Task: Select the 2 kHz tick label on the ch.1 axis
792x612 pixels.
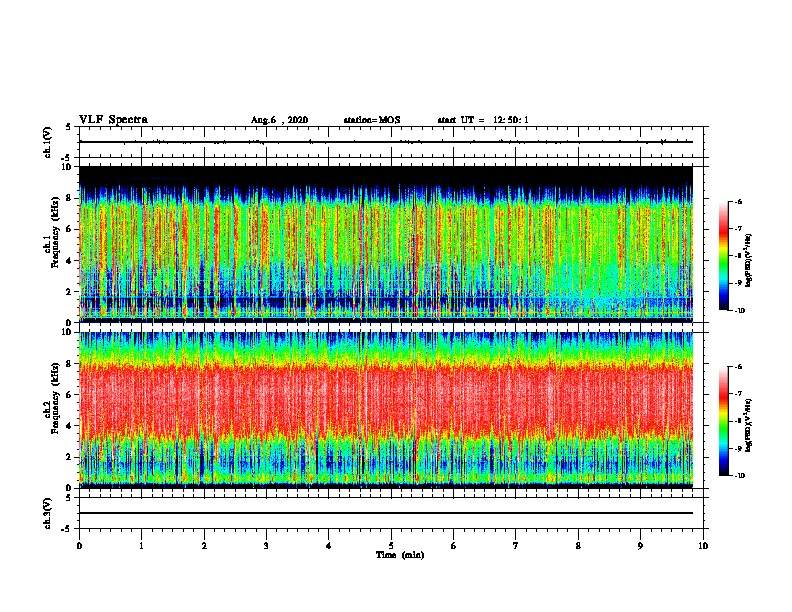Action: point(69,292)
